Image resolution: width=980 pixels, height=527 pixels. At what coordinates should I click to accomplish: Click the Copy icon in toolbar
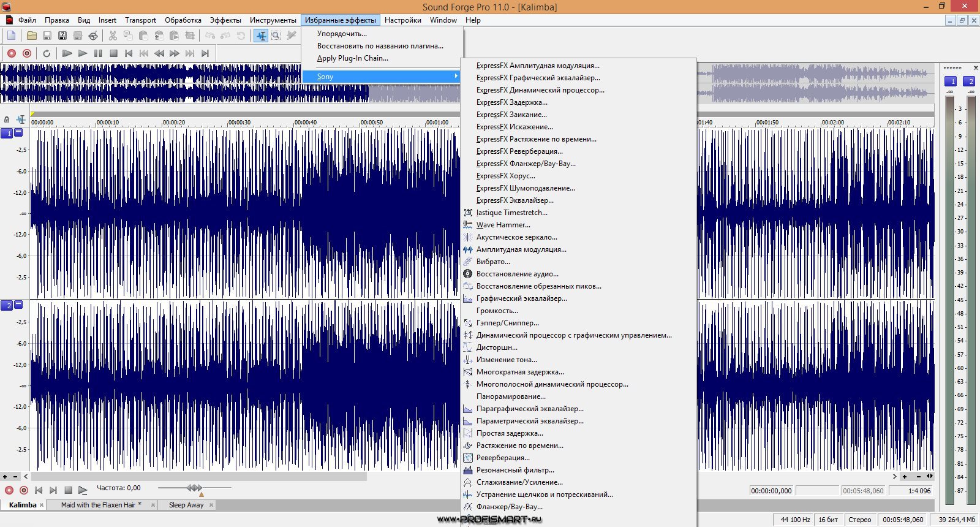(x=128, y=36)
